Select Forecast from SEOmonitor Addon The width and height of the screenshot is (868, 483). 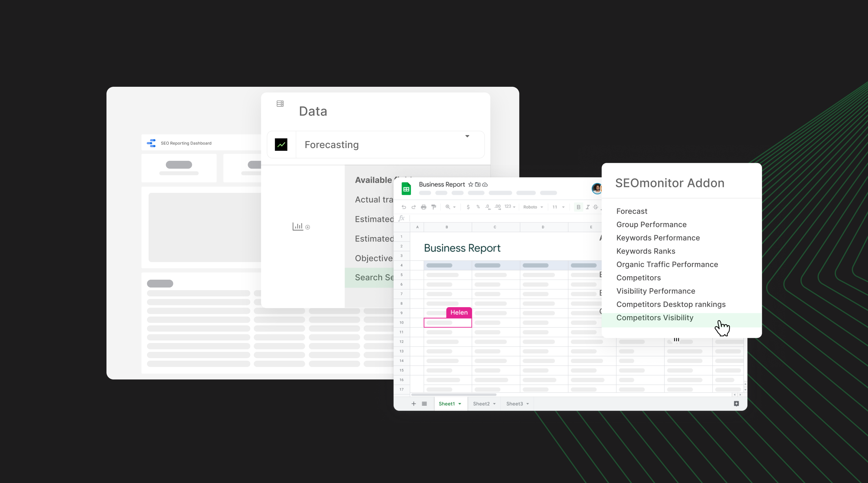[632, 211]
